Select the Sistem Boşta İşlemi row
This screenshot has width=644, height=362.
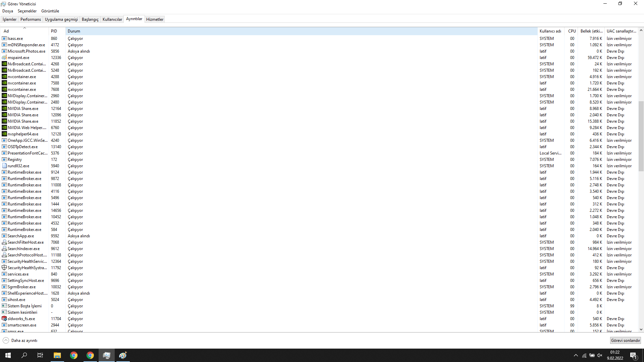[x=25, y=306]
